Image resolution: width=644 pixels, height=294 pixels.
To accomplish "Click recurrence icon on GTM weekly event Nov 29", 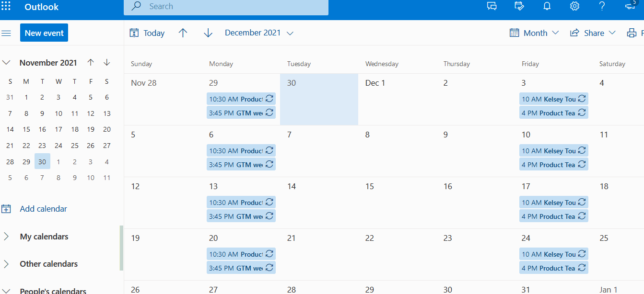I will [270, 113].
